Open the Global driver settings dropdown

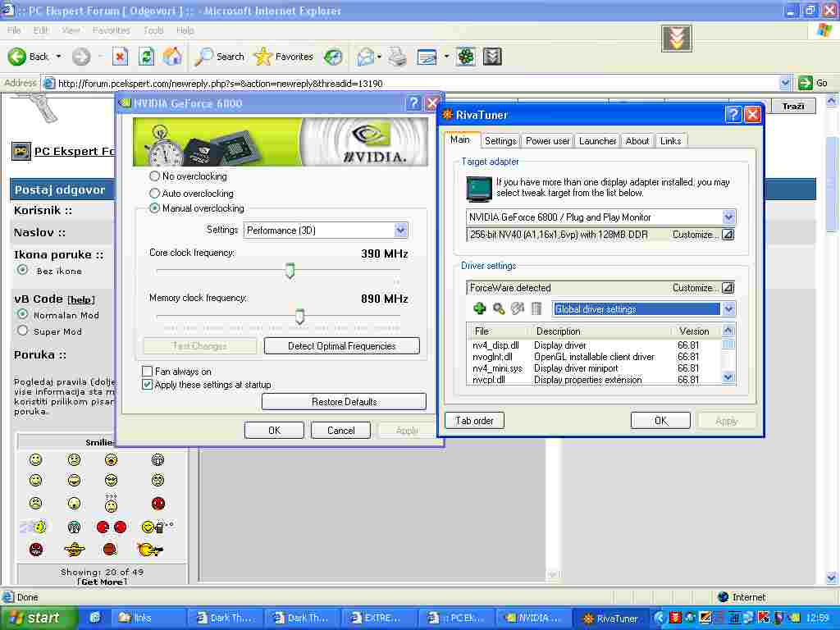click(728, 309)
